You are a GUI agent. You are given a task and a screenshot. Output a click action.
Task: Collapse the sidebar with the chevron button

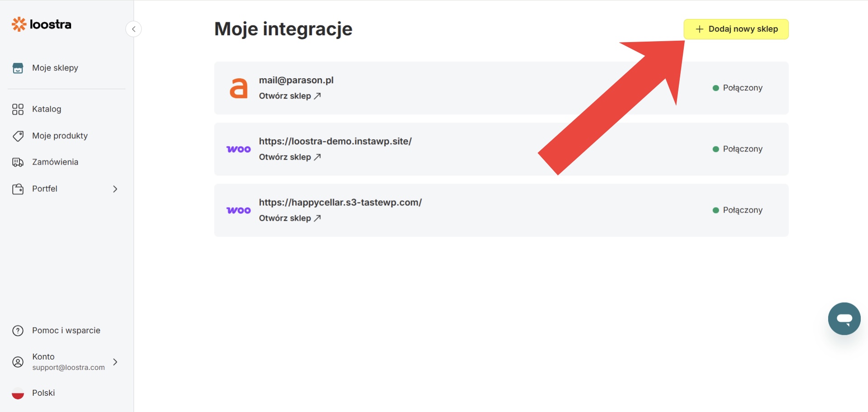134,29
